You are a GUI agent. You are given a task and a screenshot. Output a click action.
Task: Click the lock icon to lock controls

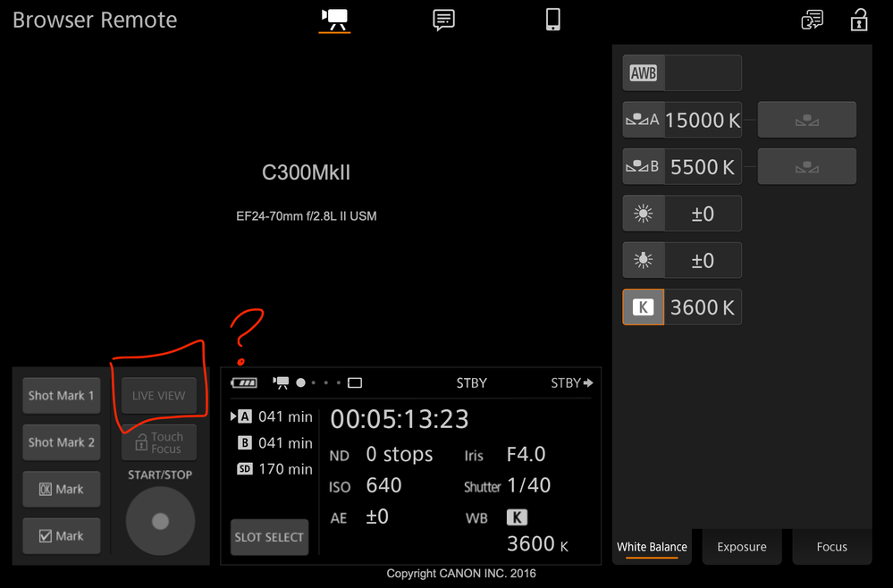pos(858,20)
